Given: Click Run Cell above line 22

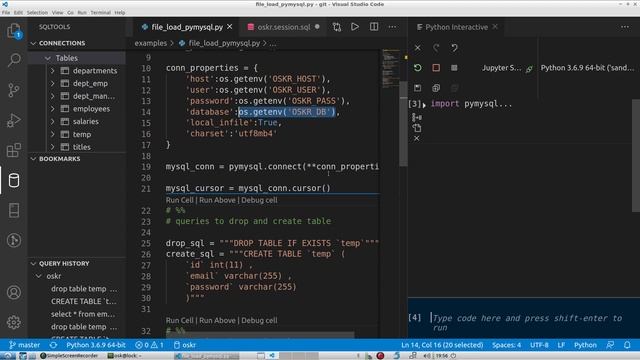Looking at the screenshot, I should coord(180,200).
